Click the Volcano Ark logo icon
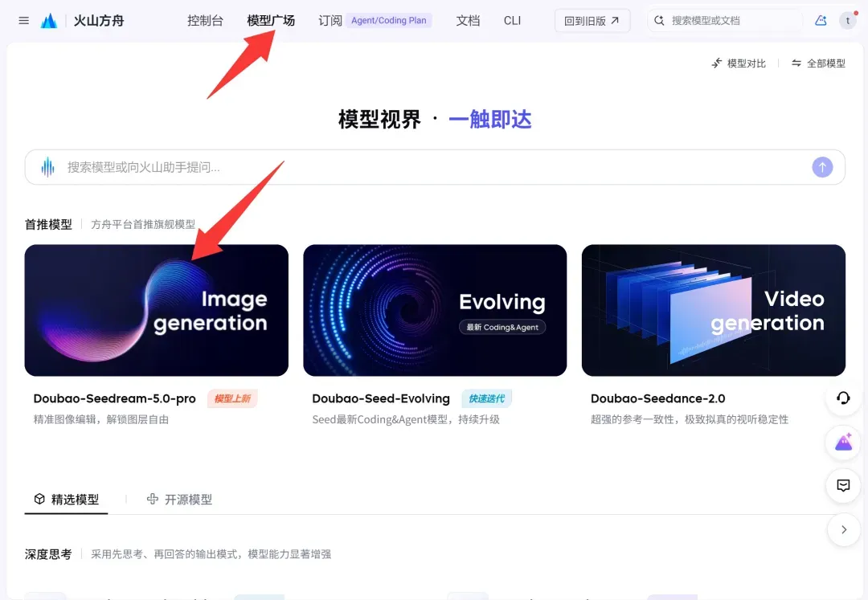The image size is (868, 600). (x=49, y=21)
